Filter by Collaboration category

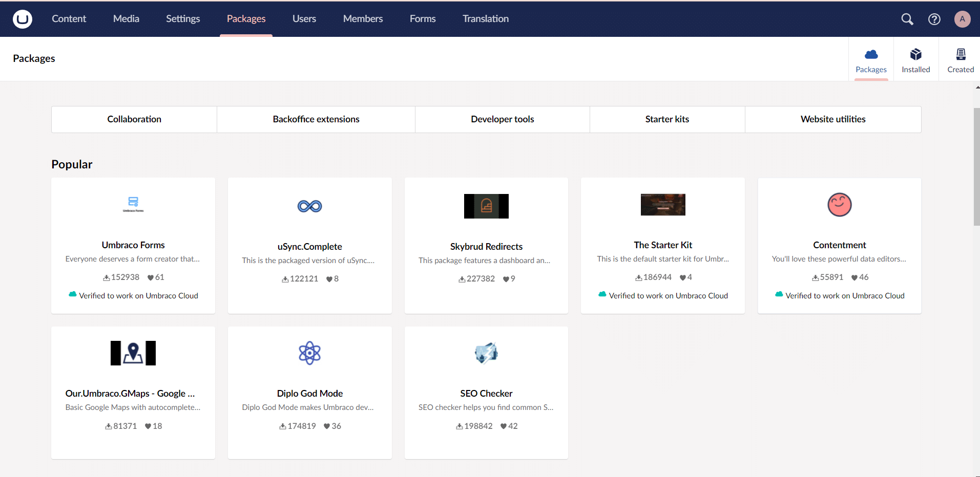point(134,119)
